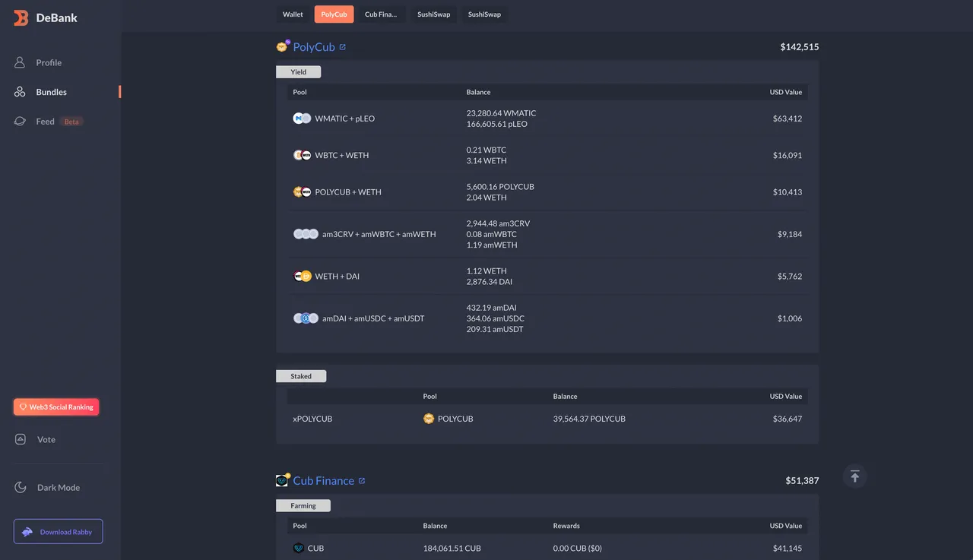This screenshot has height=560, width=973.
Task: Click the 0.00 CUB ($0) rewards
Action: (x=577, y=548)
